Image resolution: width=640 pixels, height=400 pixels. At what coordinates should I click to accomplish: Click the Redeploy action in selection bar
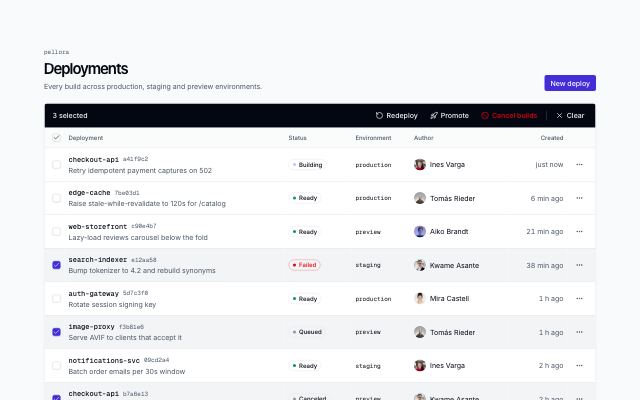396,116
